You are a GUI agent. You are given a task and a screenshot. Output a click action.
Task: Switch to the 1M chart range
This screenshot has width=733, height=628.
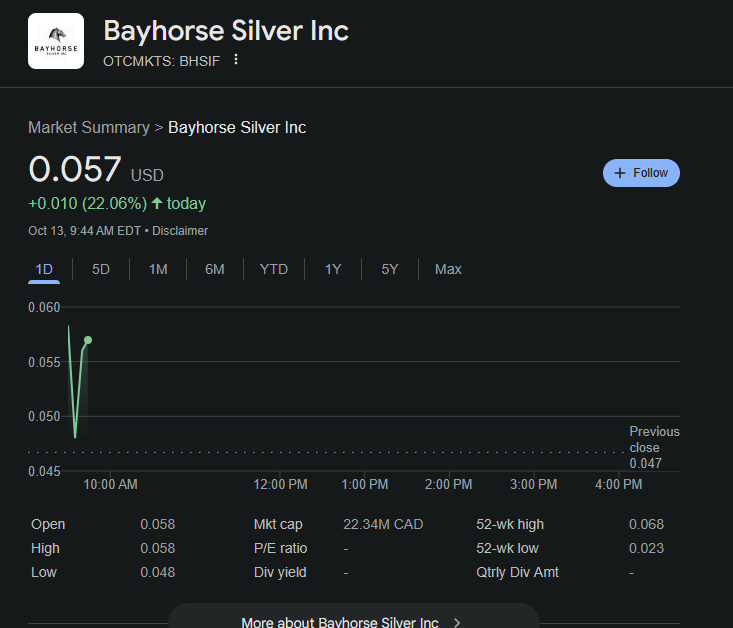158,270
